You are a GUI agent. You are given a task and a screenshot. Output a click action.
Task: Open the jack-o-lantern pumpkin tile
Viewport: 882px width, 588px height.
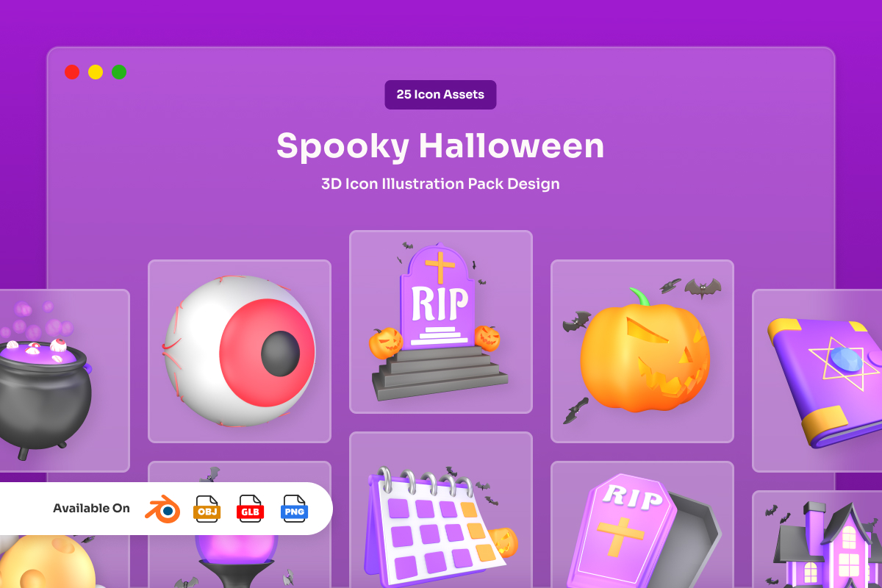[642, 351]
